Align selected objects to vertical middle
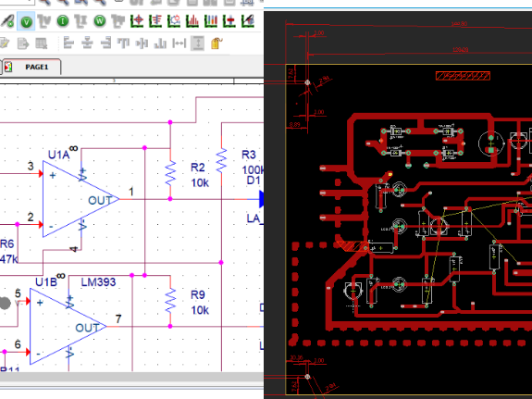532x399 pixels. point(142,44)
